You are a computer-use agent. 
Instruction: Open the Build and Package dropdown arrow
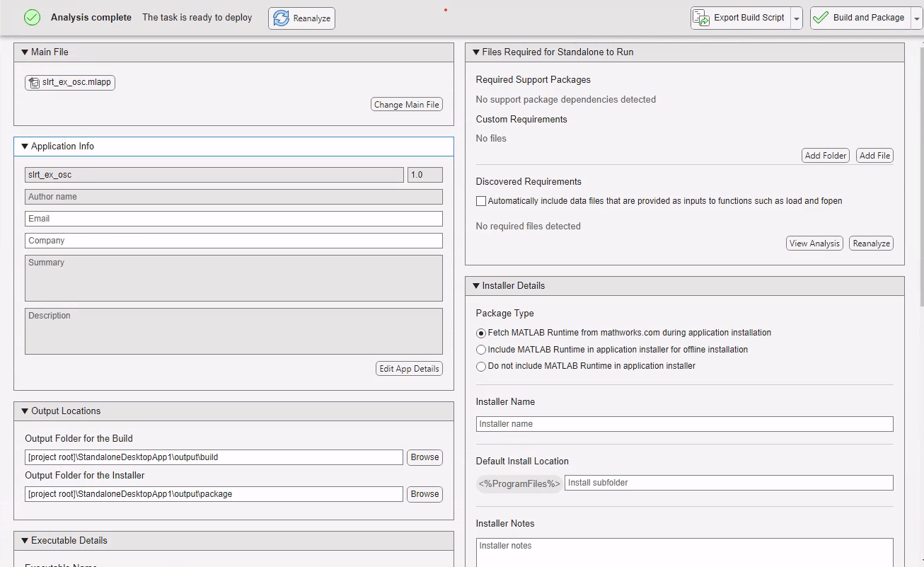tap(917, 18)
